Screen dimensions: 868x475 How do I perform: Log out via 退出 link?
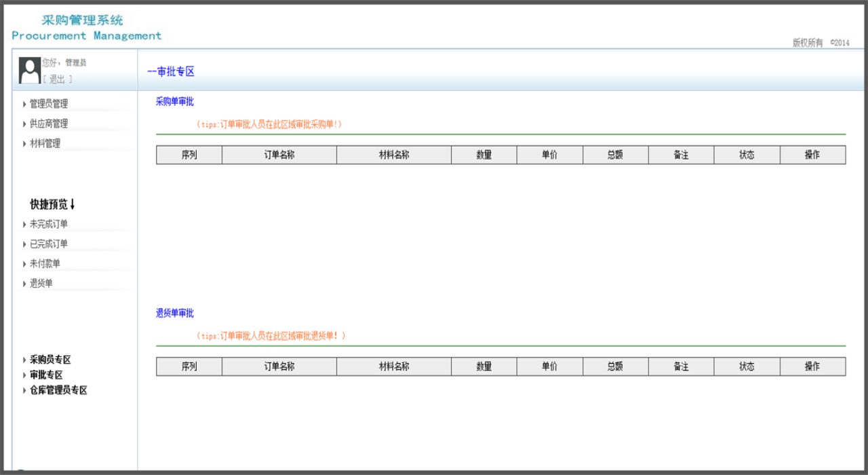pyautogui.click(x=57, y=79)
